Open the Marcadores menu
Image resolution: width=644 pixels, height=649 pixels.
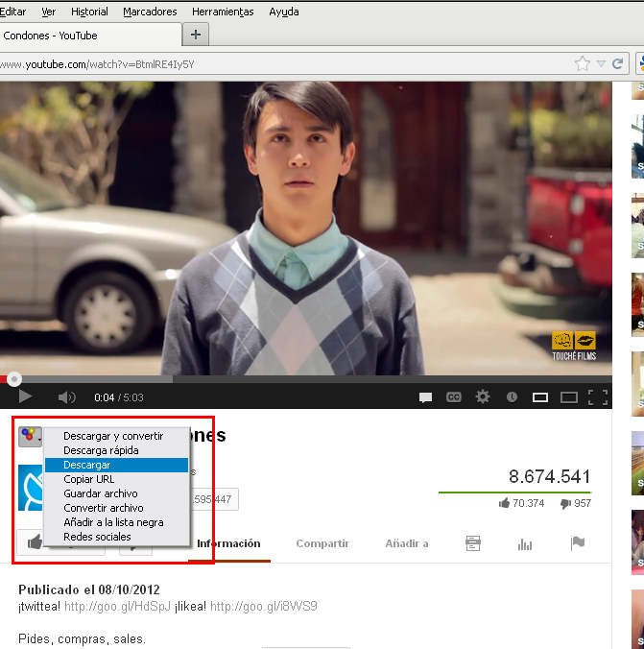[x=150, y=12]
